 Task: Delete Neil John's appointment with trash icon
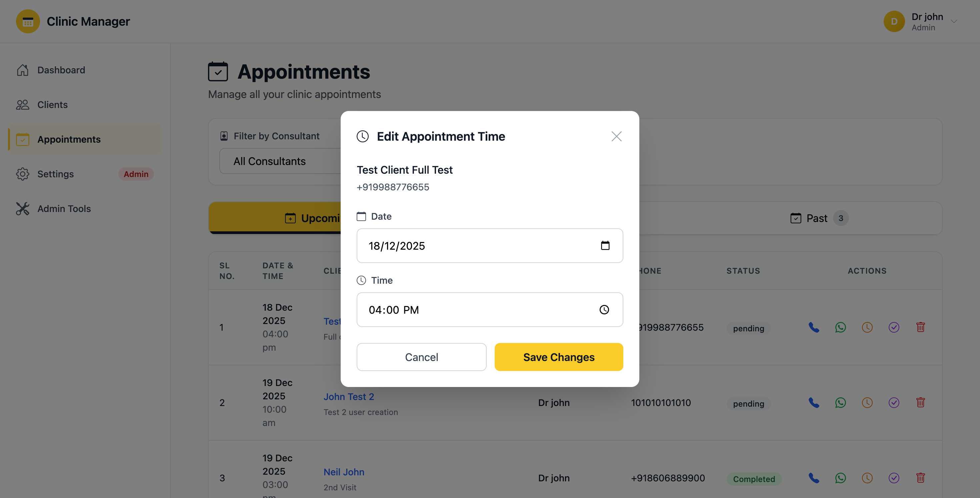click(x=921, y=478)
